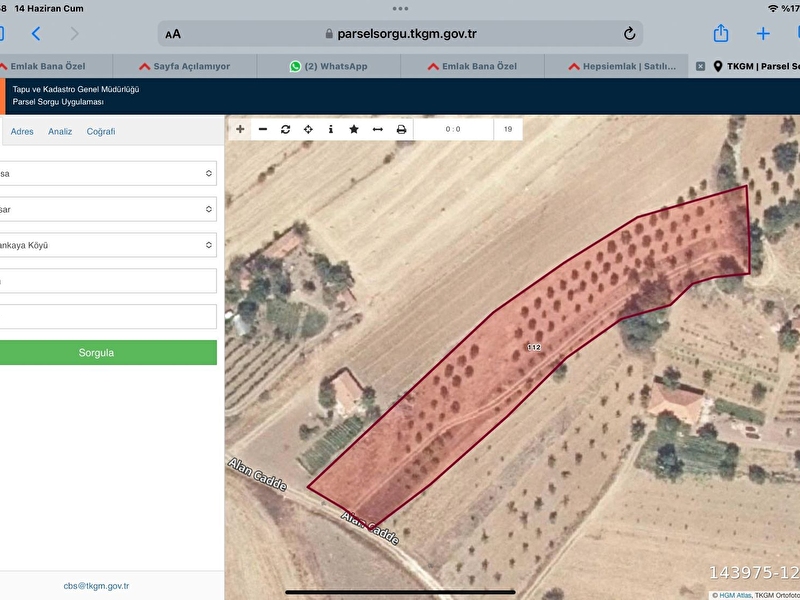The image size is (800, 600).
Task: Zoom out the map with minus tool
Action: pyautogui.click(x=263, y=129)
